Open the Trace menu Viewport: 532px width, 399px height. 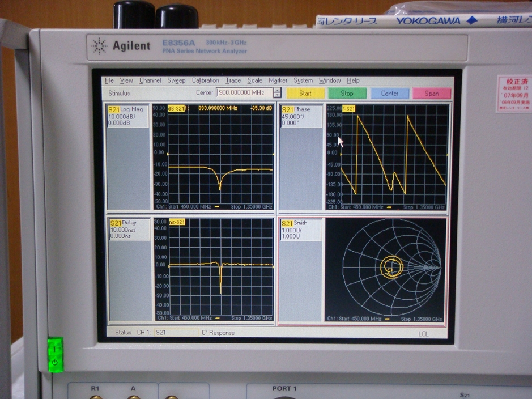(x=233, y=80)
